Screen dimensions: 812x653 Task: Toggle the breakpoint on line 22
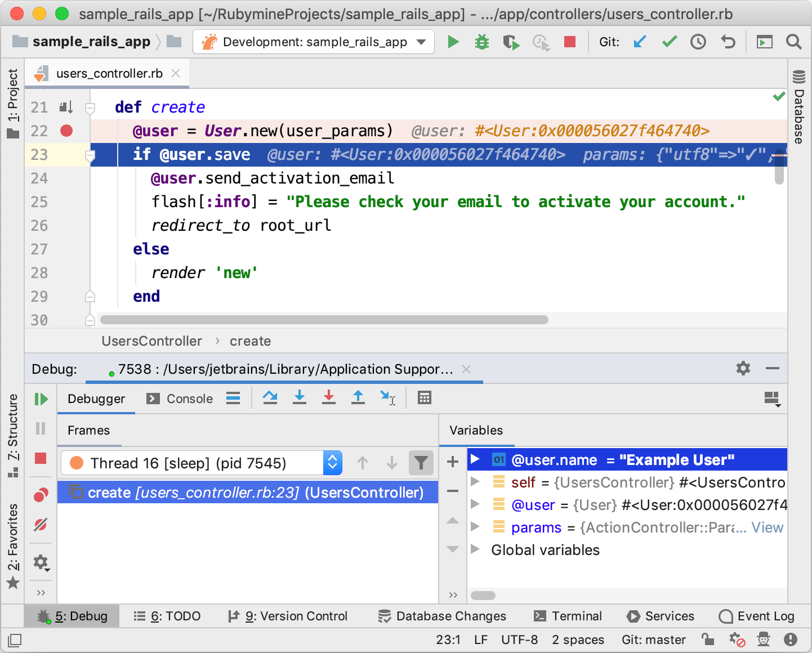[x=66, y=131]
